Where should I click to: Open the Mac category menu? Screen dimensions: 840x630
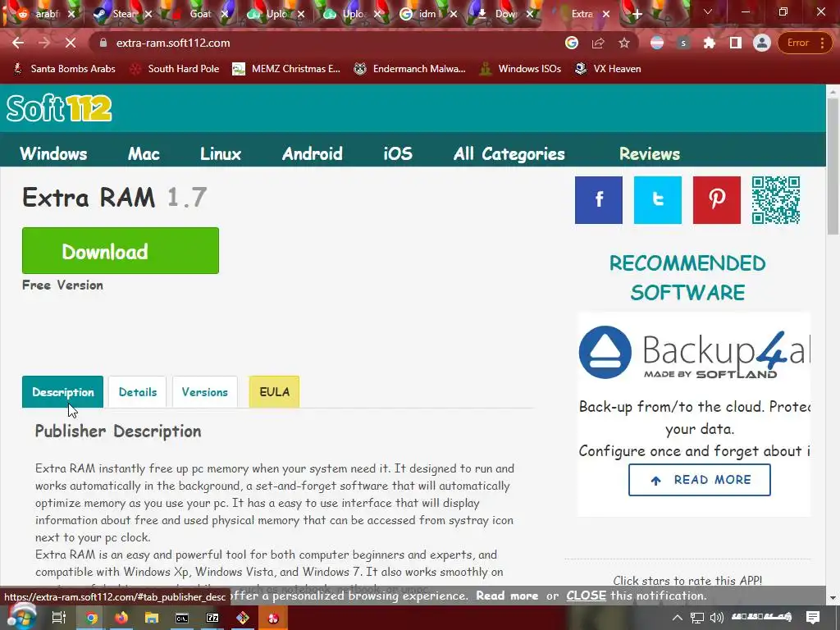144,153
